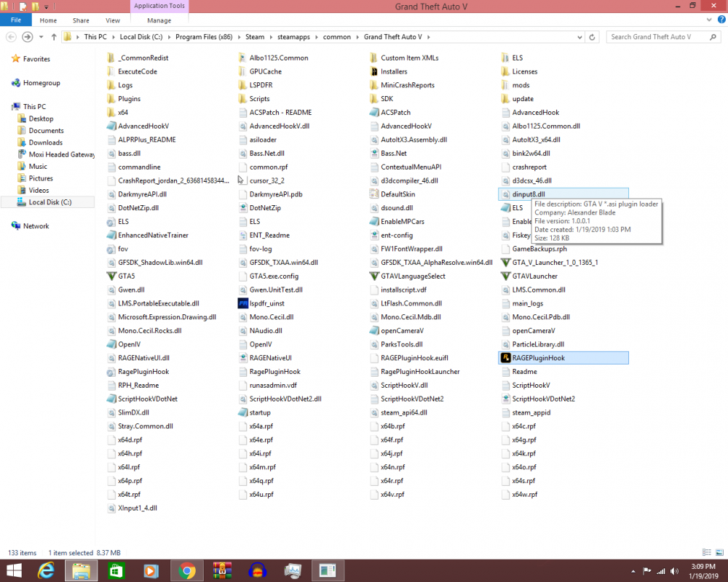Launch WinRAR from the taskbar

[x=222, y=570]
